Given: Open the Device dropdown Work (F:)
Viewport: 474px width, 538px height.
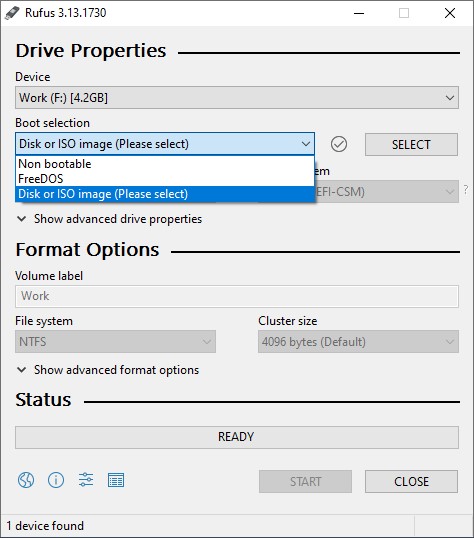Looking at the screenshot, I should (237, 98).
